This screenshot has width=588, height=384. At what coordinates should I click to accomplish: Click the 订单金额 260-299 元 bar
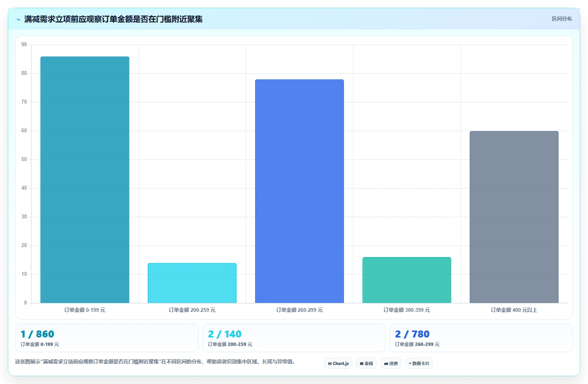click(299, 191)
